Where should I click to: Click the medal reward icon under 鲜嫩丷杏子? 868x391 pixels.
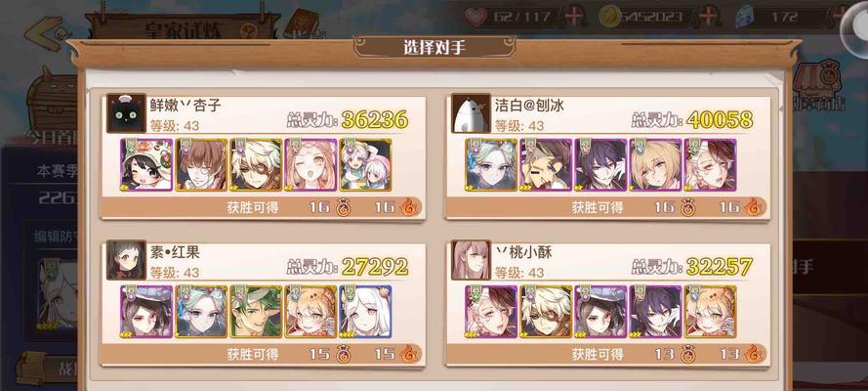pyautogui.click(x=343, y=207)
